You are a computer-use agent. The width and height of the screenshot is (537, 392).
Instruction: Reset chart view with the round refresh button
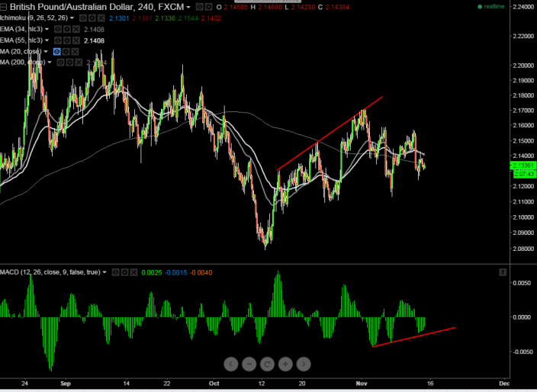(267, 364)
